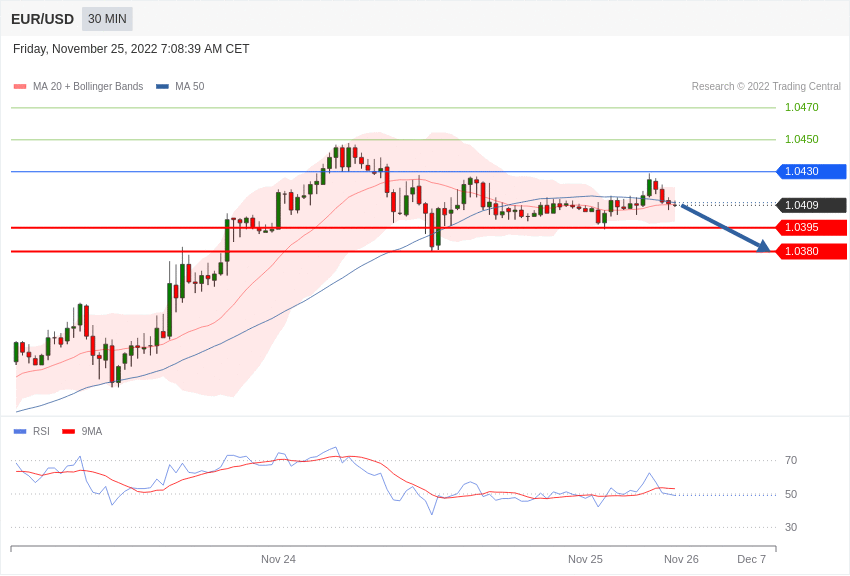Image resolution: width=850 pixels, height=576 pixels.
Task: Click the RSI 30 level label
Action: [791, 527]
